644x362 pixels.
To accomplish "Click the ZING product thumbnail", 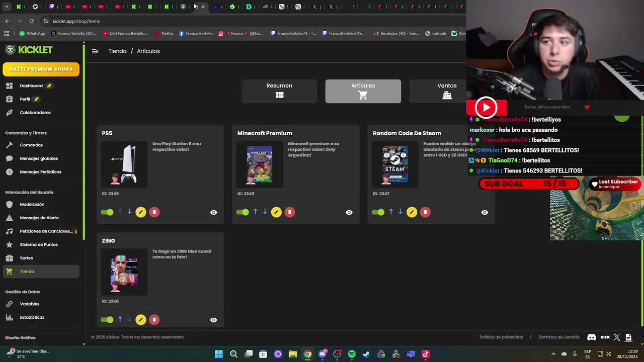I will [x=124, y=272].
